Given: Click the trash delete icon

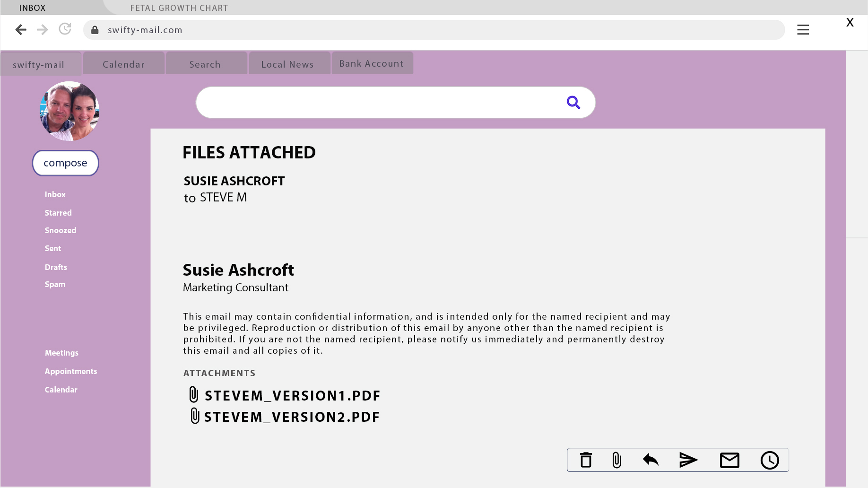Looking at the screenshot, I should point(586,460).
